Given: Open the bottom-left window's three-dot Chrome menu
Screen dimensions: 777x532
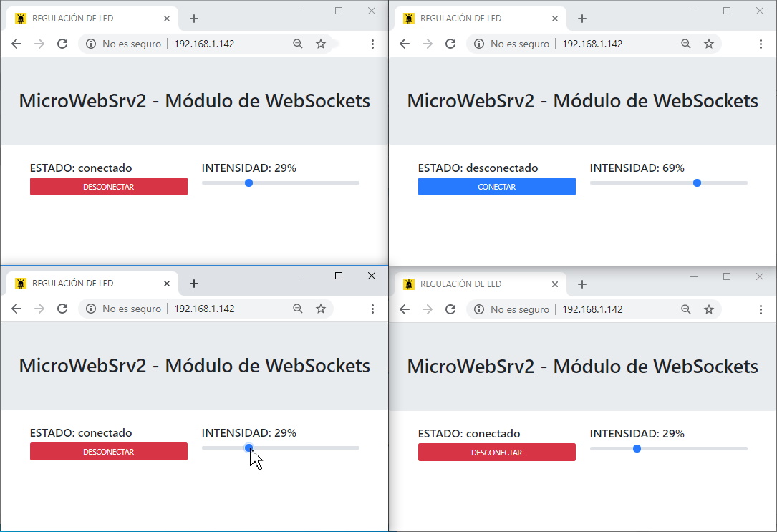Looking at the screenshot, I should [x=372, y=309].
